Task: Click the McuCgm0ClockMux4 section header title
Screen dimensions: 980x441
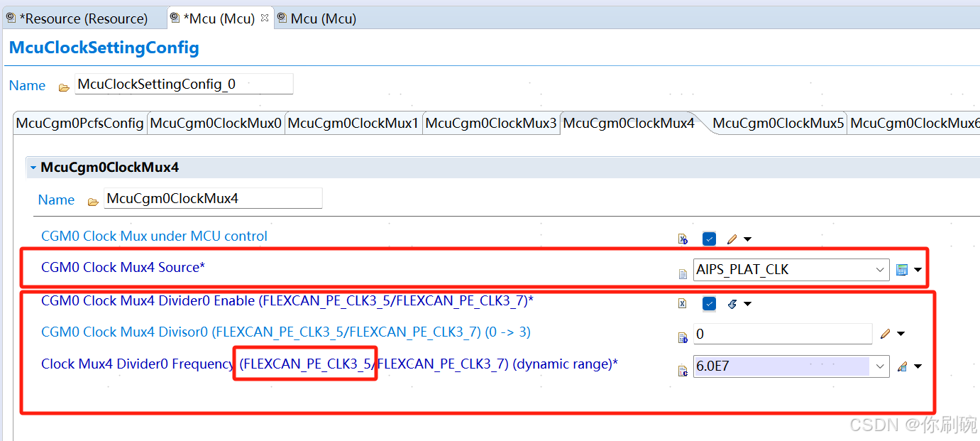Action: coord(110,168)
